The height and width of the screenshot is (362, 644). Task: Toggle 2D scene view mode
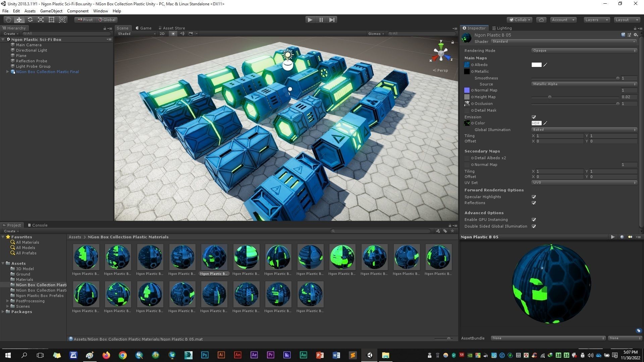(x=162, y=34)
